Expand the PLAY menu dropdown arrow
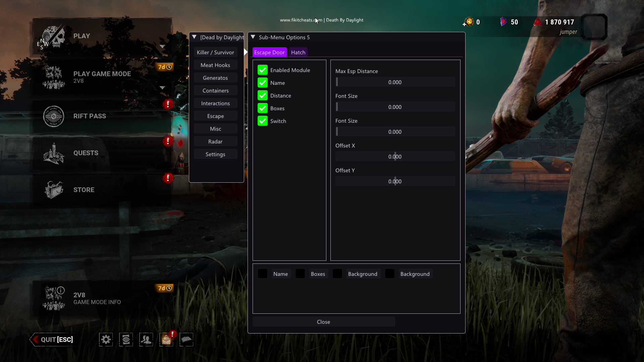The height and width of the screenshot is (362, 644). (x=162, y=47)
